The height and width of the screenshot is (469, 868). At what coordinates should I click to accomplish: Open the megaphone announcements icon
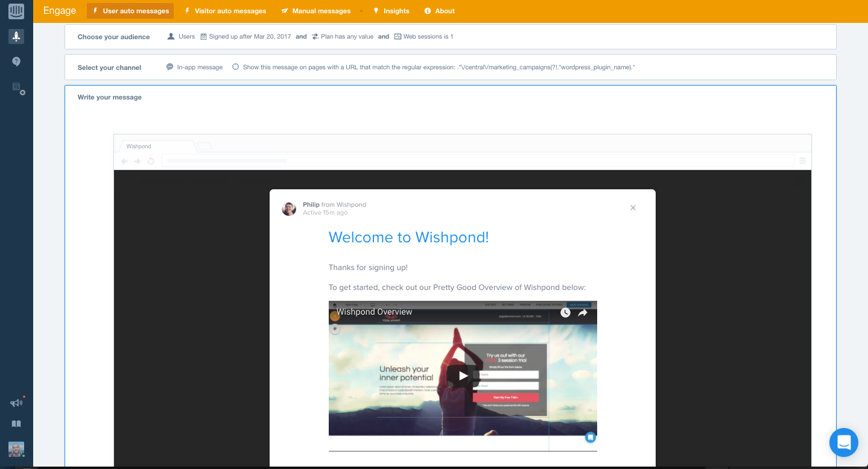tap(17, 403)
